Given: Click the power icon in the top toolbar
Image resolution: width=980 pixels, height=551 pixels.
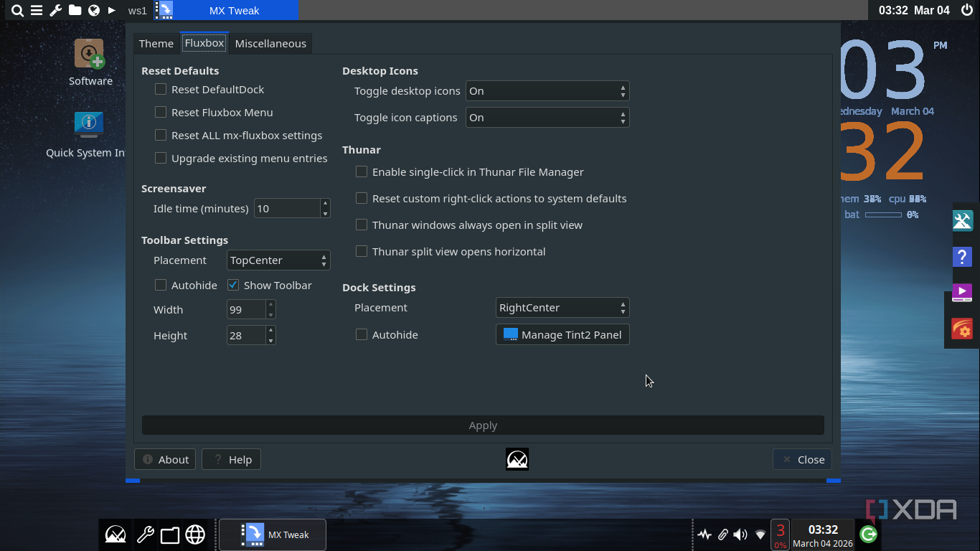Looking at the screenshot, I should click(967, 10).
